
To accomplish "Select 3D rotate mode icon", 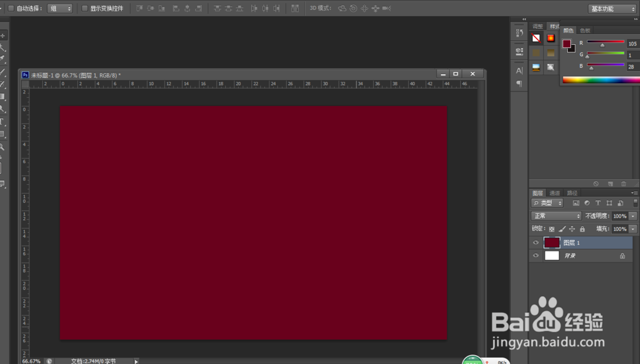I will coord(342,8).
